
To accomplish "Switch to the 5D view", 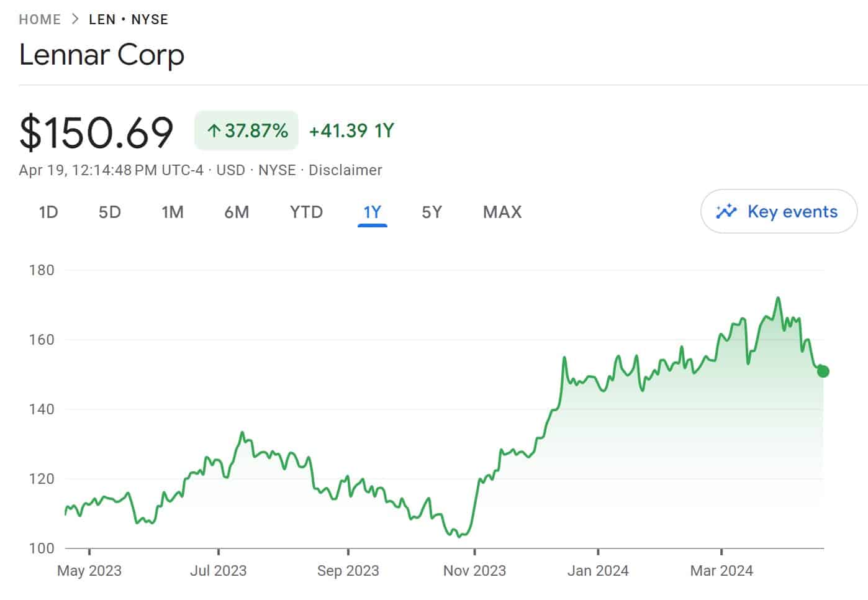I will (x=109, y=212).
